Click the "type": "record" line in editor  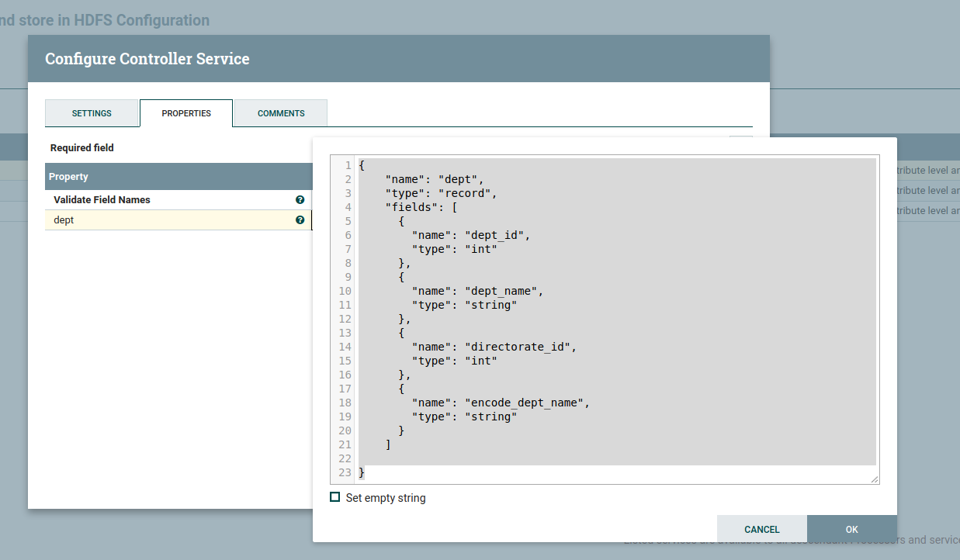click(x=440, y=193)
